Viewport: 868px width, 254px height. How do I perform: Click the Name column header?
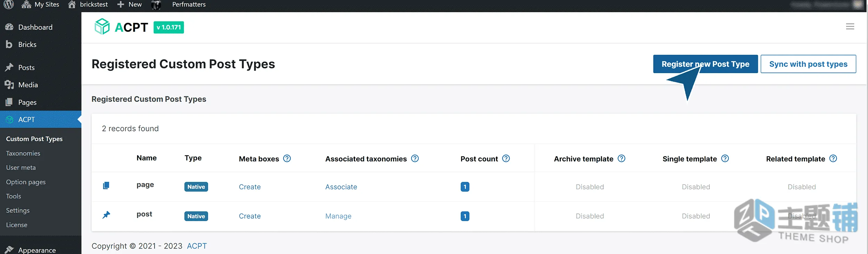pyautogui.click(x=147, y=158)
